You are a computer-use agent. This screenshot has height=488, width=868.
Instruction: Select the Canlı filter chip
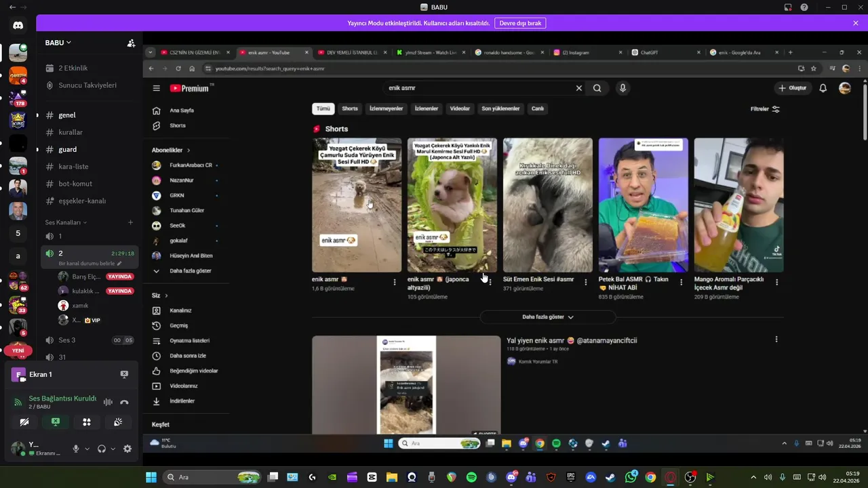point(538,108)
